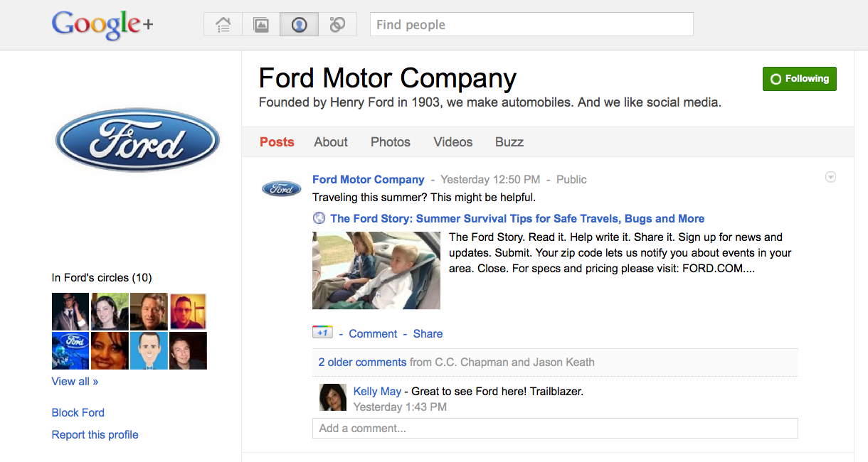Click the View all » circles link

tap(75, 381)
